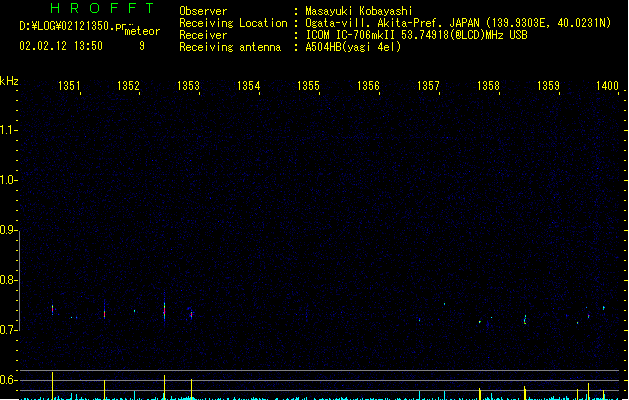
Task: Click the 1.0 kHz frequency label
Action: tap(8, 180)
